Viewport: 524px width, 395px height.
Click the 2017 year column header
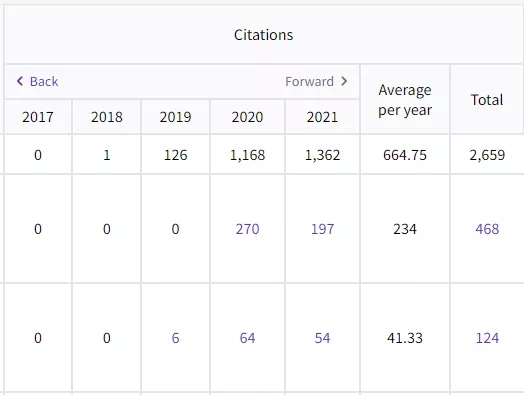pyautogui.click(x=38, y=117)
